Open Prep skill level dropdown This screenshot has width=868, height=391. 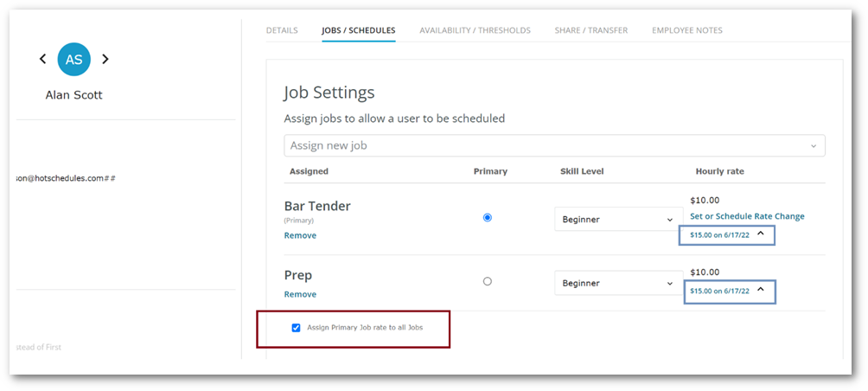coord(618,283)
